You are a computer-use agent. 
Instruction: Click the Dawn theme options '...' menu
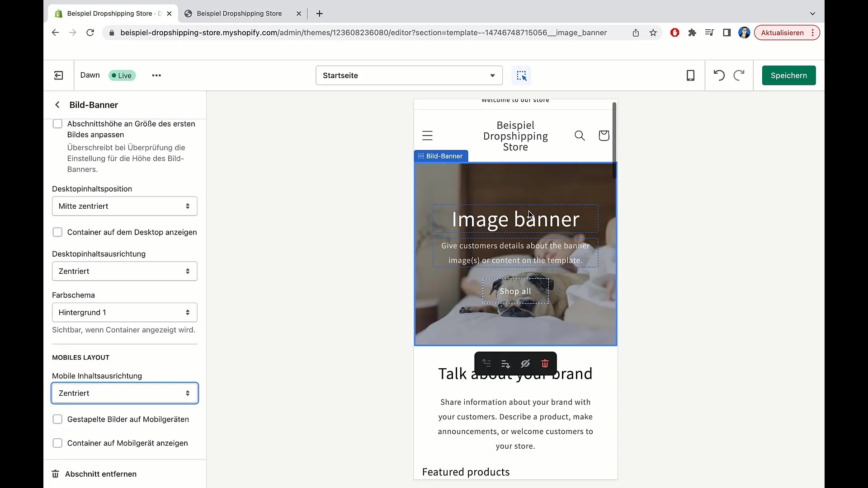[157, 75]
